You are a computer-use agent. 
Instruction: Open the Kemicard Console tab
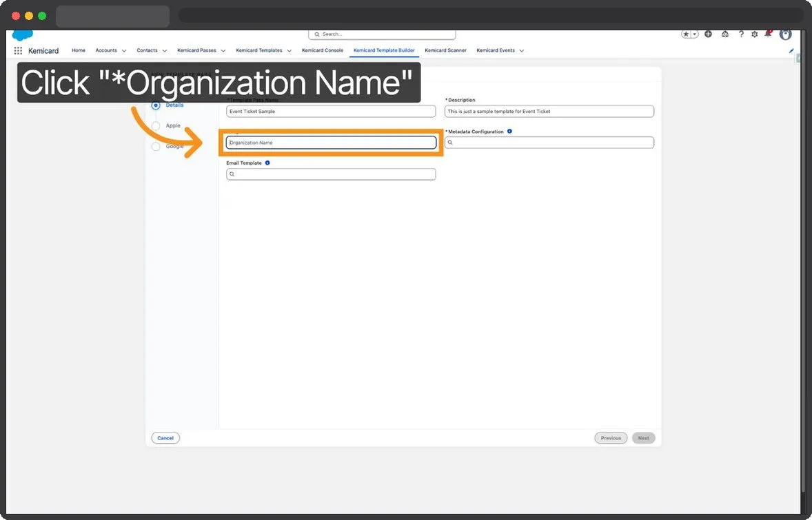(x=323, y=50)
